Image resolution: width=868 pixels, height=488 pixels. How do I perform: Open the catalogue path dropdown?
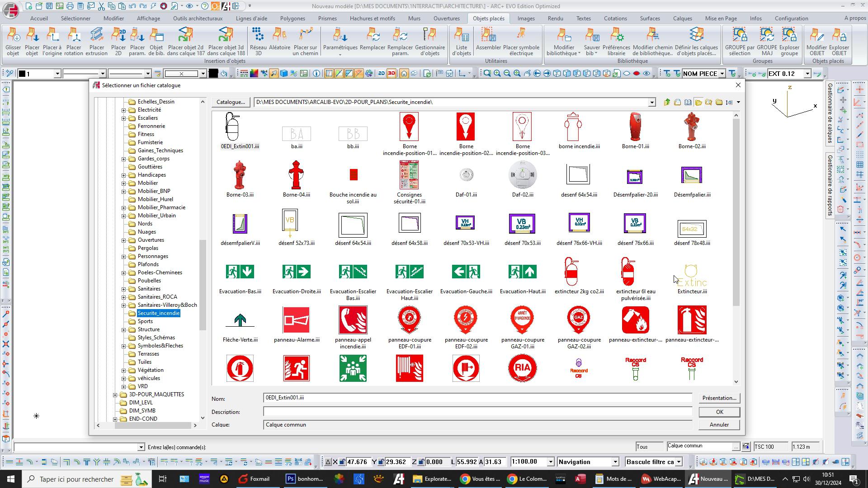tap(651, 103)
